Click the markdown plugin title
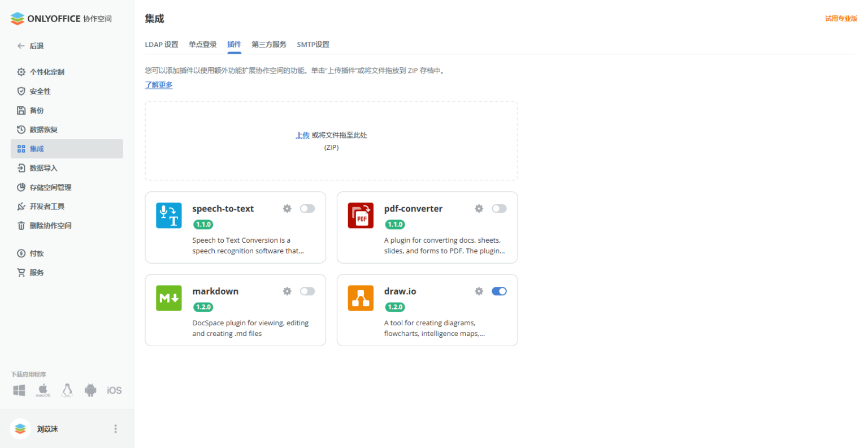Screen dimensions: 868x448 point(215,291)
